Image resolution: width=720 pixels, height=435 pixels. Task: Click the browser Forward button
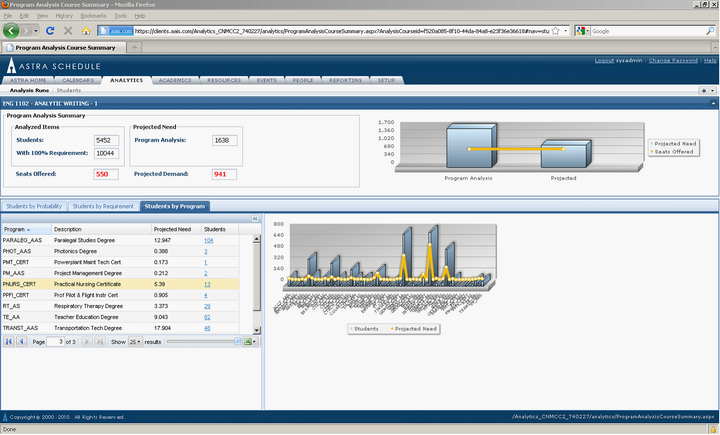click(x=26, y=31)
